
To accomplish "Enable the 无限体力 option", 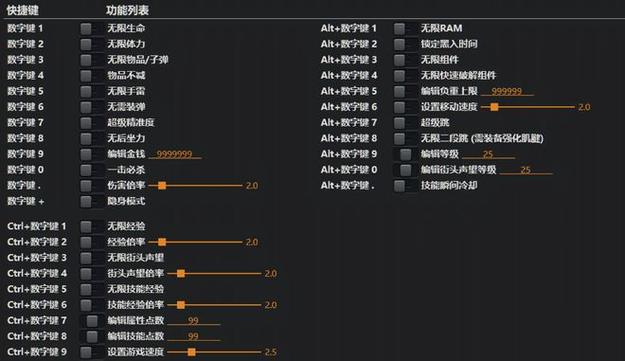I will (x=91, y=44).
